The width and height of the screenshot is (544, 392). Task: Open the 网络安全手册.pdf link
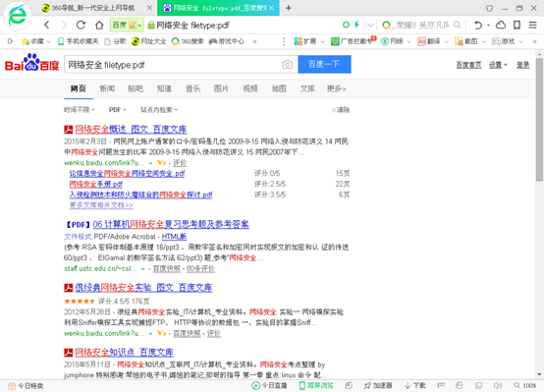pyautogui.click(x=96, y=184)
